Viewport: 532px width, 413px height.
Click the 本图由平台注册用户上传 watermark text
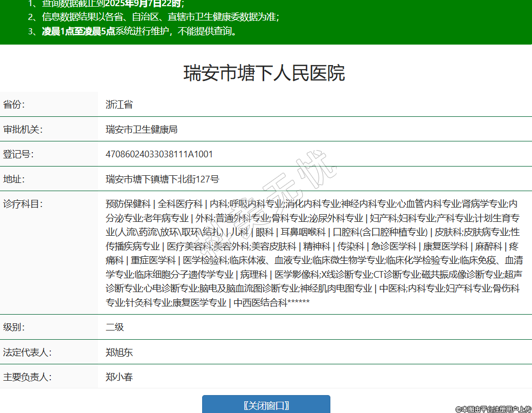pos(493,409)
